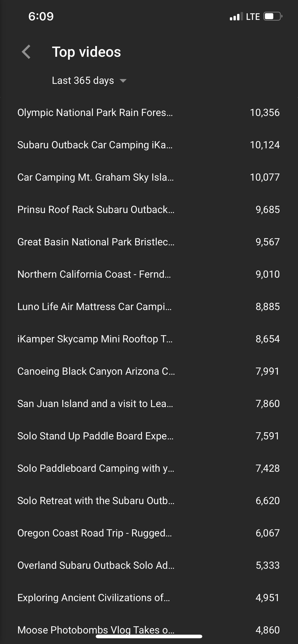Tap Northern California Coast video row
Screen dimensions: 298x644
(94, 274)
